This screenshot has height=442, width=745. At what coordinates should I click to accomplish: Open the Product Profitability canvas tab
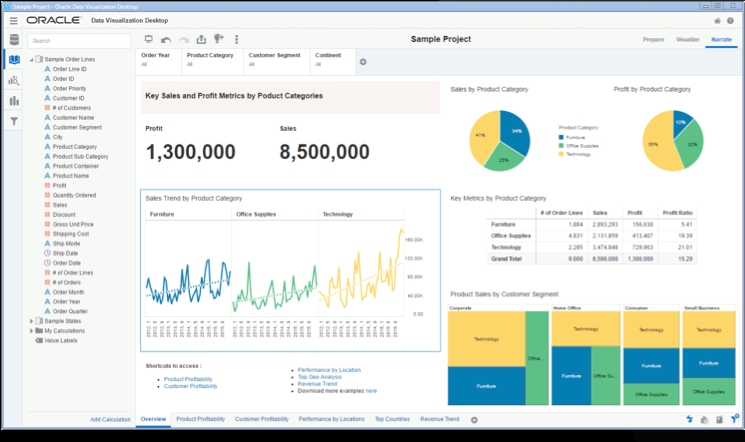[201, 419]
